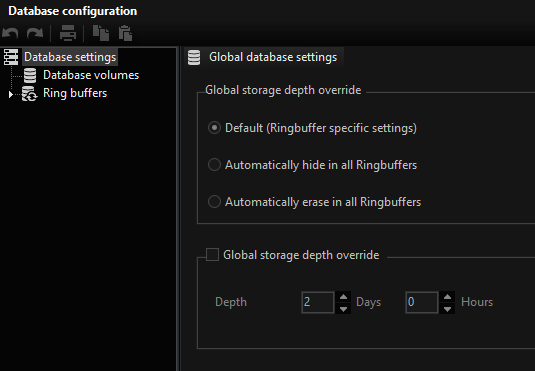Click the Database volumes cylinder icon
Screen dimensions: 535x371
[30, 75]
